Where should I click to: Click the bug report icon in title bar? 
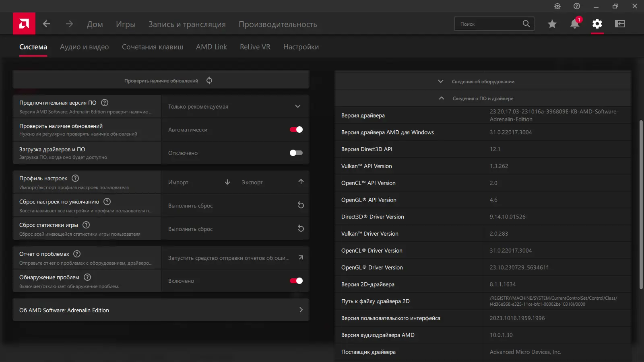(x=557, y=6)
